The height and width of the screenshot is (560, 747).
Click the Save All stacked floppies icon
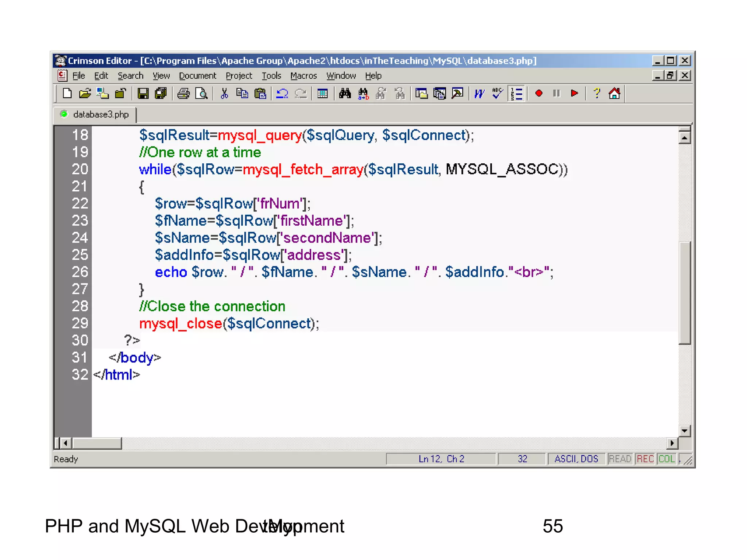160,94
